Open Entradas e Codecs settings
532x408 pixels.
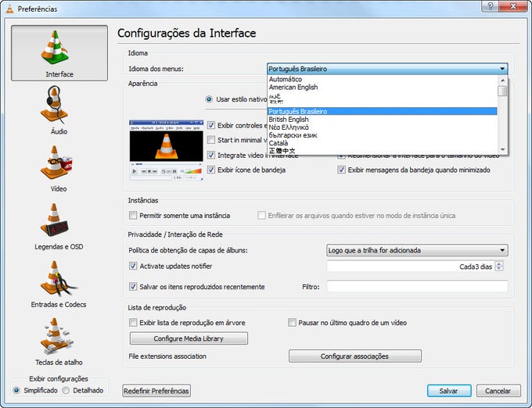pyautogui.click(x=59, y=283)
